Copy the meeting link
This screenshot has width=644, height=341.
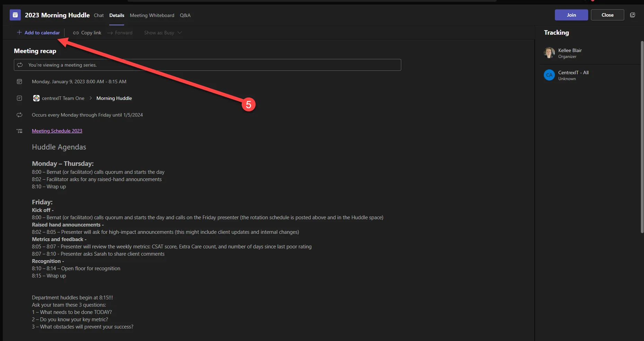coord(87,33)
